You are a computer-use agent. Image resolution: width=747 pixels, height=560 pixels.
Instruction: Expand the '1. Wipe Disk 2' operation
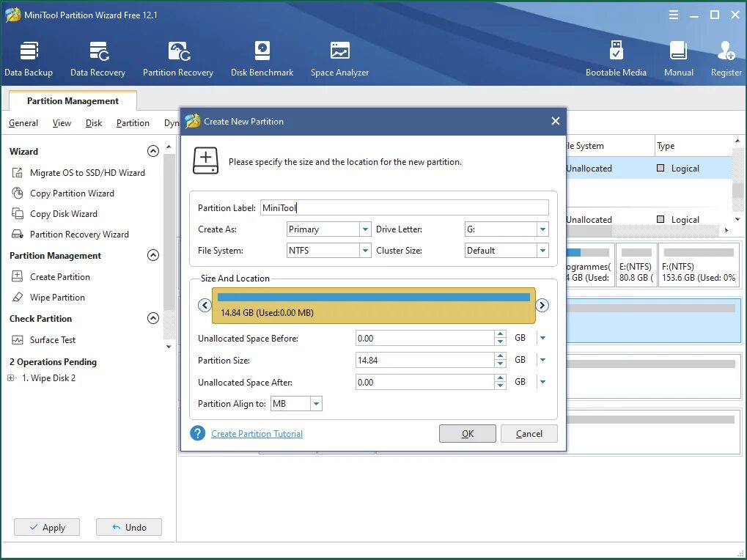[11, 378]
